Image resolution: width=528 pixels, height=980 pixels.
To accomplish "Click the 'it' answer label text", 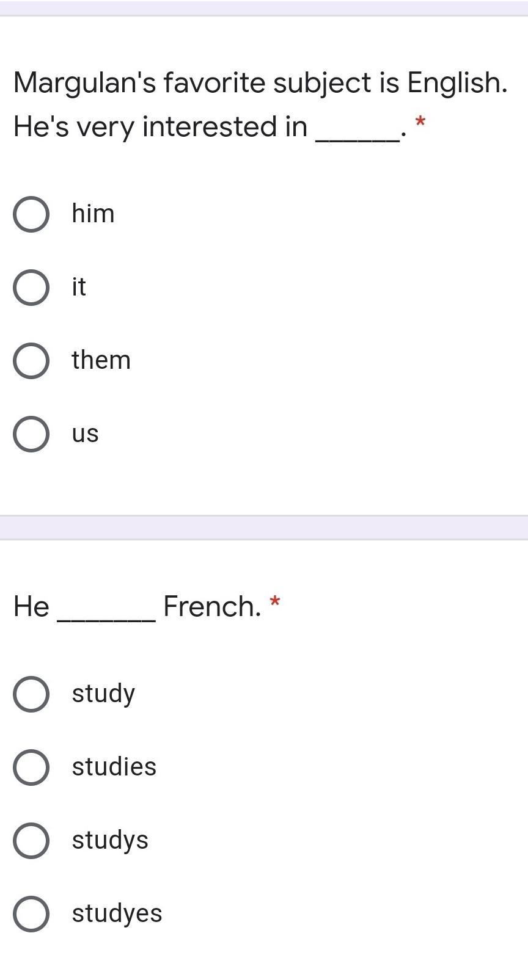I will coord(79,287).
